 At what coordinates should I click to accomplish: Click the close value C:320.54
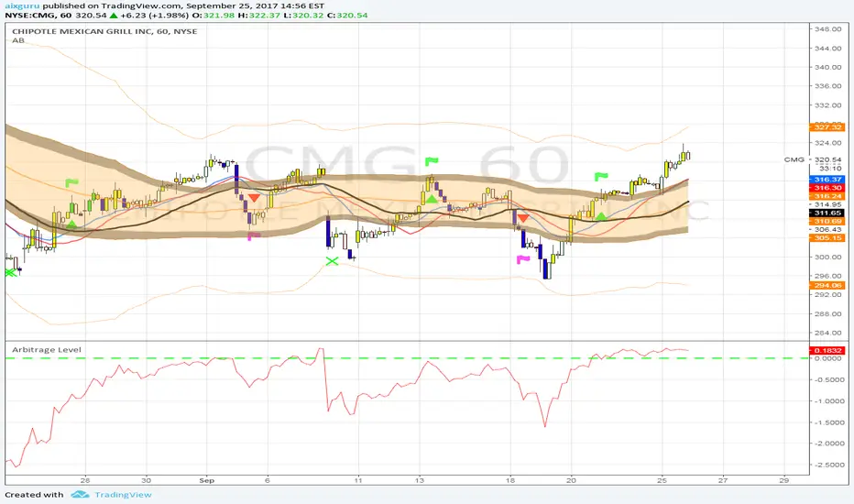[x=347, y=16]
